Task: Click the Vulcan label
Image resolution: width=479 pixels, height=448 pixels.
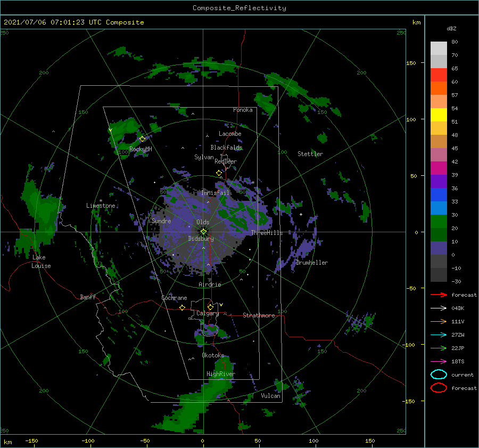Action: coord(270,396)
